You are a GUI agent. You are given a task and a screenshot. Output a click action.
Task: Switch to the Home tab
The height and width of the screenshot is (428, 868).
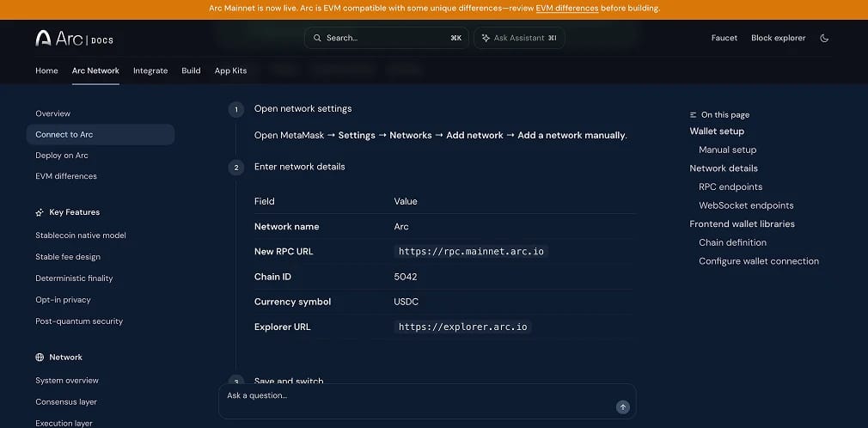click(46, 70)
